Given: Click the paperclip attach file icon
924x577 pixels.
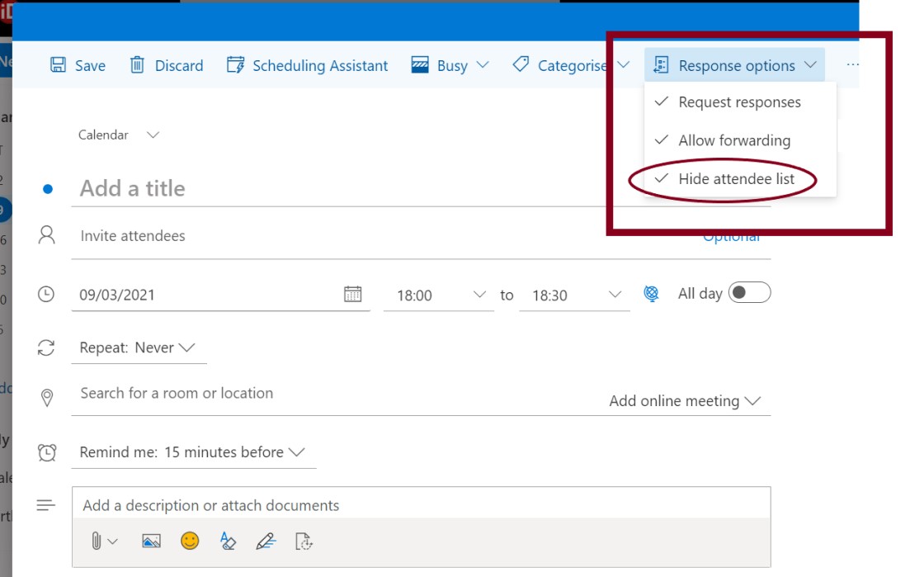Looking at the screenshot, I should tap(97, 542).
